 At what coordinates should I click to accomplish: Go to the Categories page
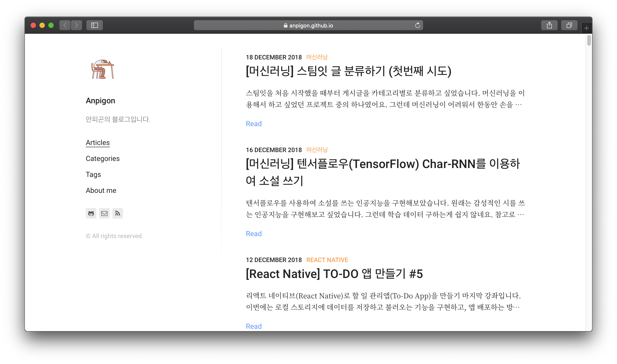tap(103, 159)
